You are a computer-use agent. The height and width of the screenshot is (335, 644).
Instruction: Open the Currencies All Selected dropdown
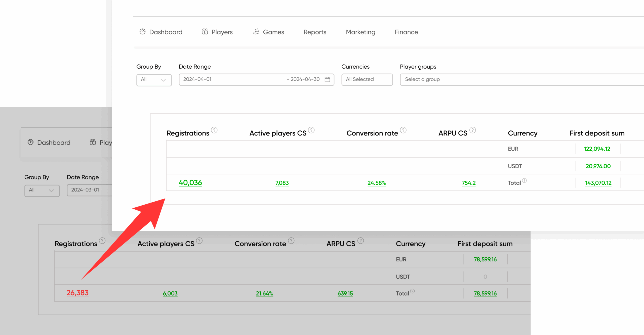(x=367, y=79)
